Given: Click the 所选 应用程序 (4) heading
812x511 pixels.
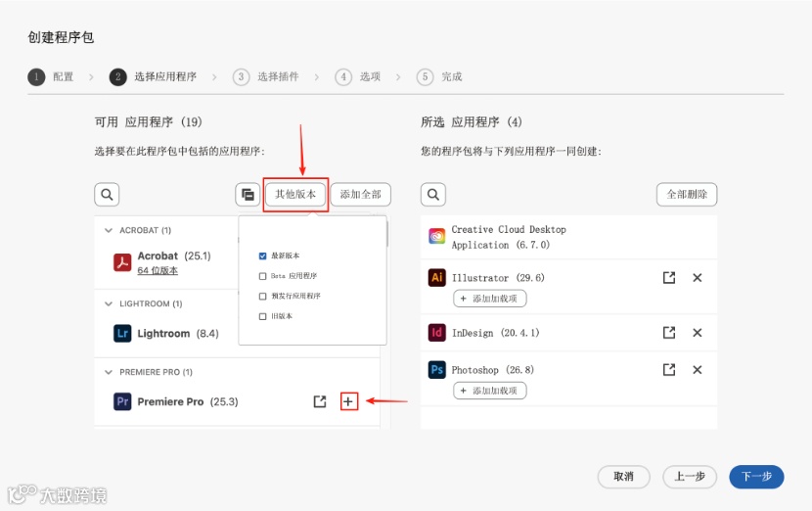Looking at the screenshot, I should 472,122.
